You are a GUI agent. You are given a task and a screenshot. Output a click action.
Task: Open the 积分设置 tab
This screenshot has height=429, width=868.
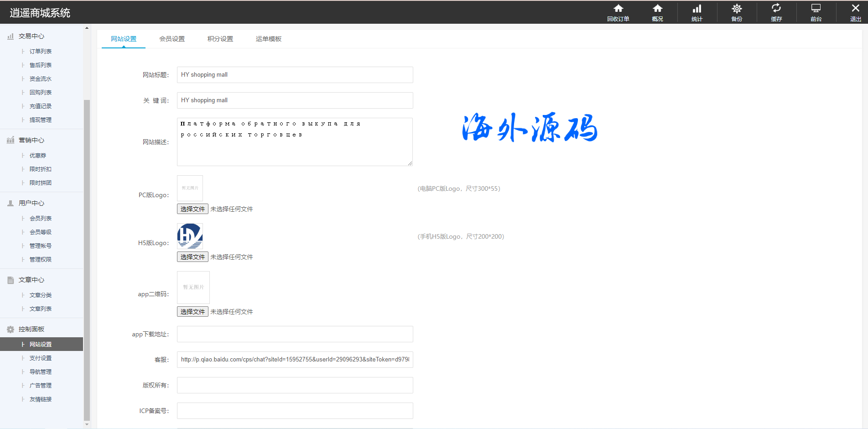point(220,39)
